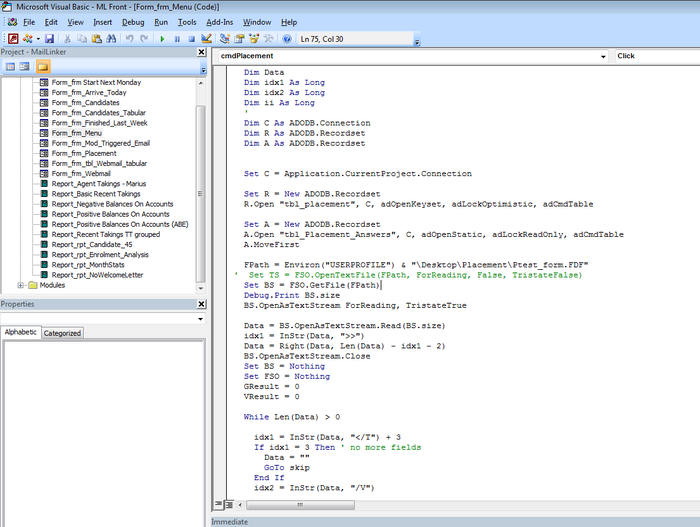Open Project pane toolbar options arrow
The width and height of the screenshot is (700, 527).
pyautogui.click(x=204, y=70)
